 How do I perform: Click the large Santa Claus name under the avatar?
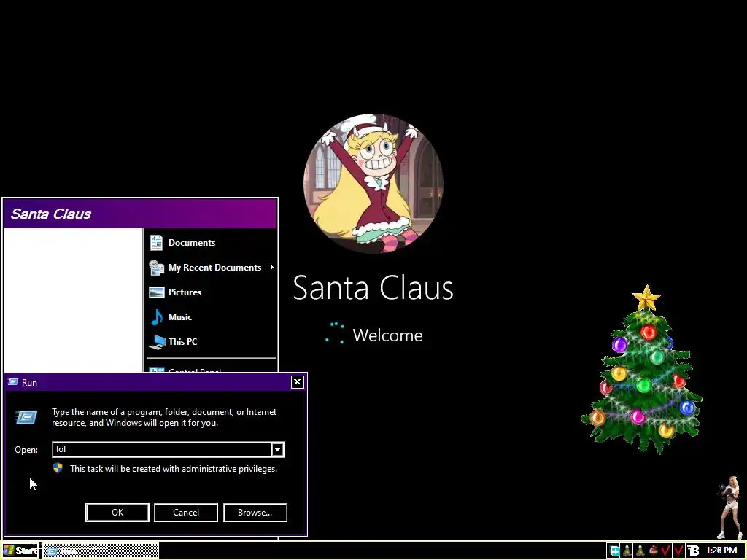tap(373, 287)
